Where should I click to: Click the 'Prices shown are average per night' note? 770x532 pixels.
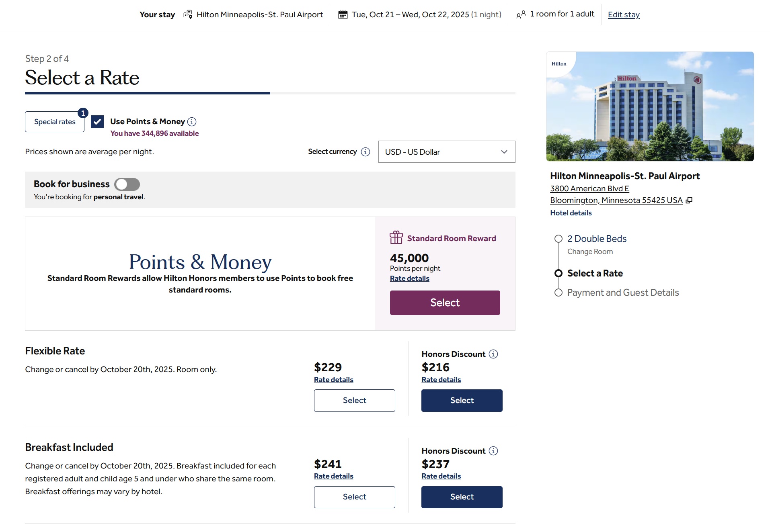pyautogui.click(x=89, y=152)
